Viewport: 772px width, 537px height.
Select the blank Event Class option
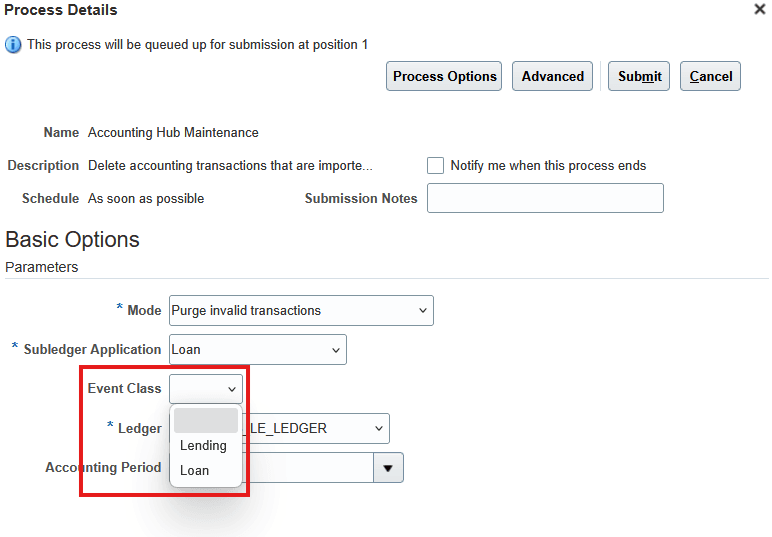tap(206, 420)
